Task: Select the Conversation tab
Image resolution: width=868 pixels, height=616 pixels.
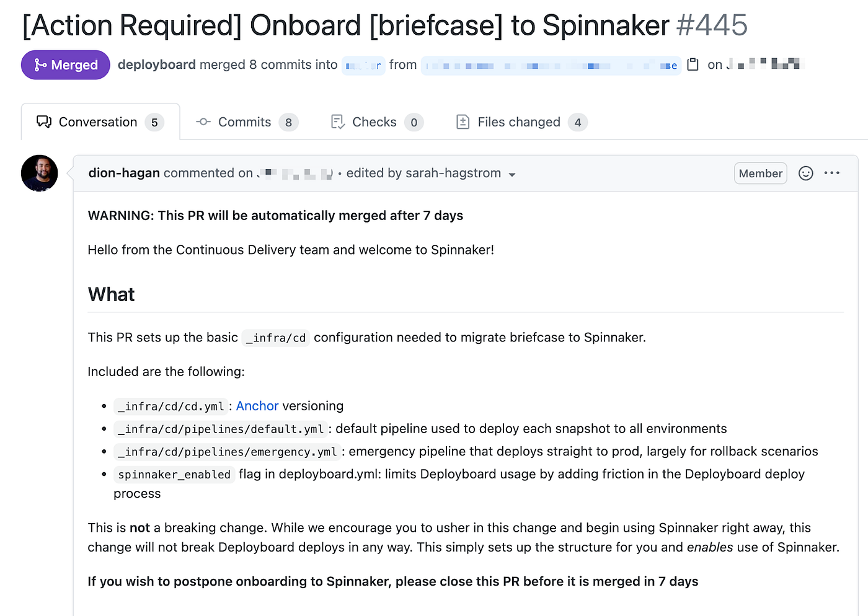Action: (x=100, y=122)
